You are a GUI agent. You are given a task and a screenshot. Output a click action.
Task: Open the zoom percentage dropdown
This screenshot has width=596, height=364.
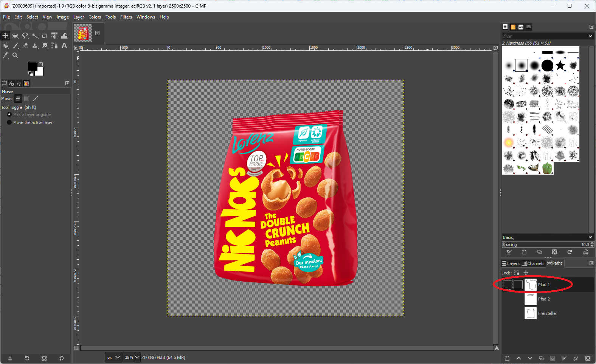tap(137, 357)
